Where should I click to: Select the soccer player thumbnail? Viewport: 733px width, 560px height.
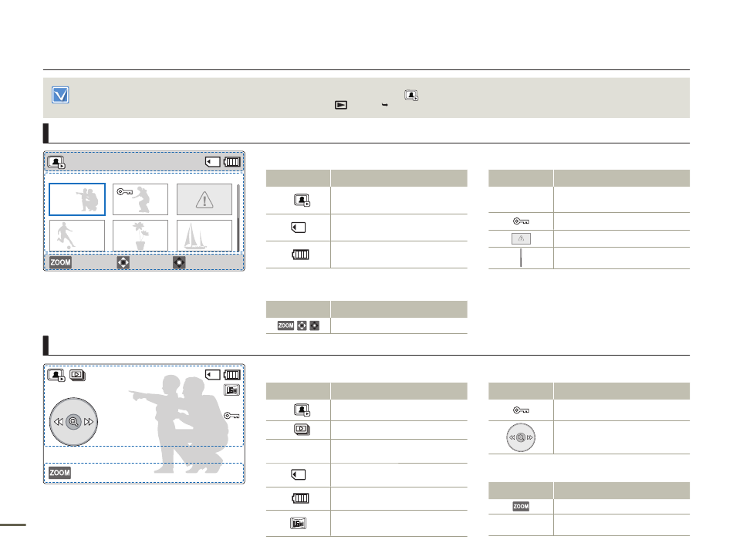tap(77, 235)
